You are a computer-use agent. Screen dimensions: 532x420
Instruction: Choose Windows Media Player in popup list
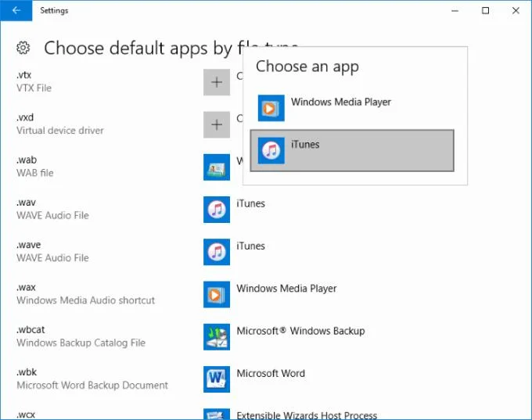click(x=352, y=108)
